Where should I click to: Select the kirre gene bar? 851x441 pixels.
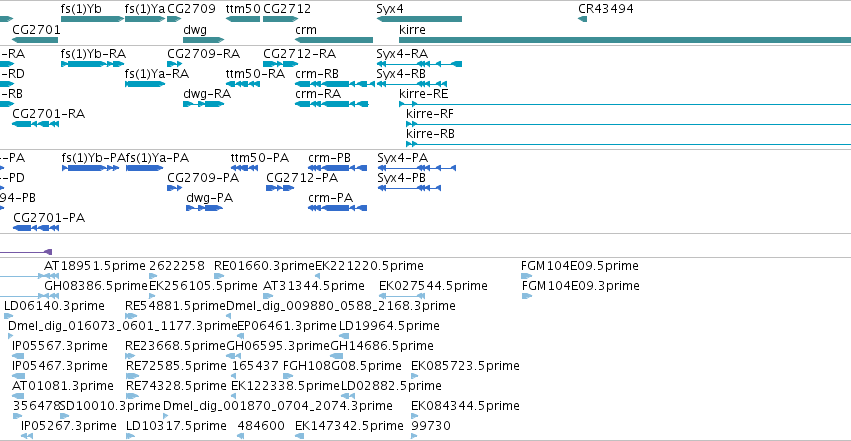(625, 40)
